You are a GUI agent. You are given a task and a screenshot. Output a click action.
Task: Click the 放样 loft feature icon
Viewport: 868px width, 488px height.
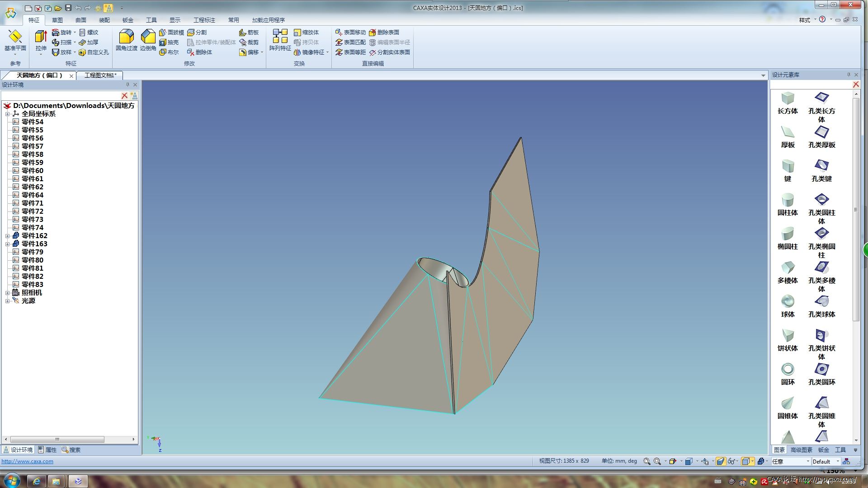tap(56, 52)
